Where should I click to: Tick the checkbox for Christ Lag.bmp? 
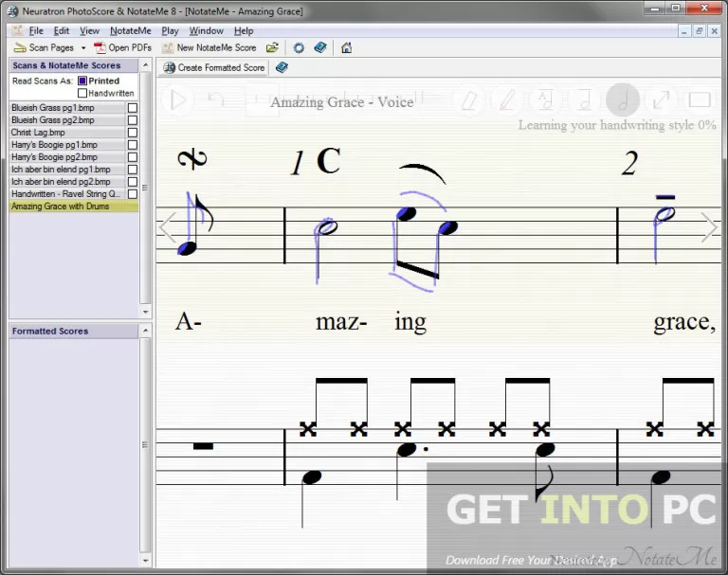(x=133, y=133)
